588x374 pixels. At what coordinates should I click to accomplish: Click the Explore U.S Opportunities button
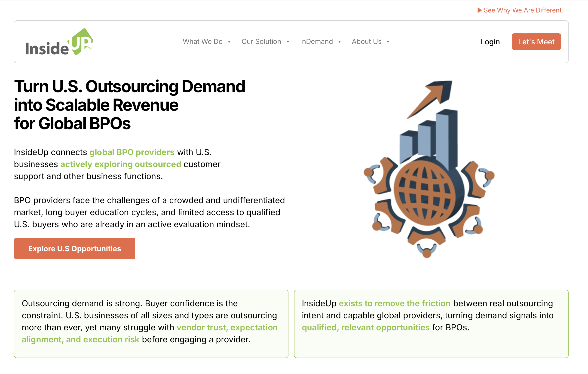[x=74, y=248]
